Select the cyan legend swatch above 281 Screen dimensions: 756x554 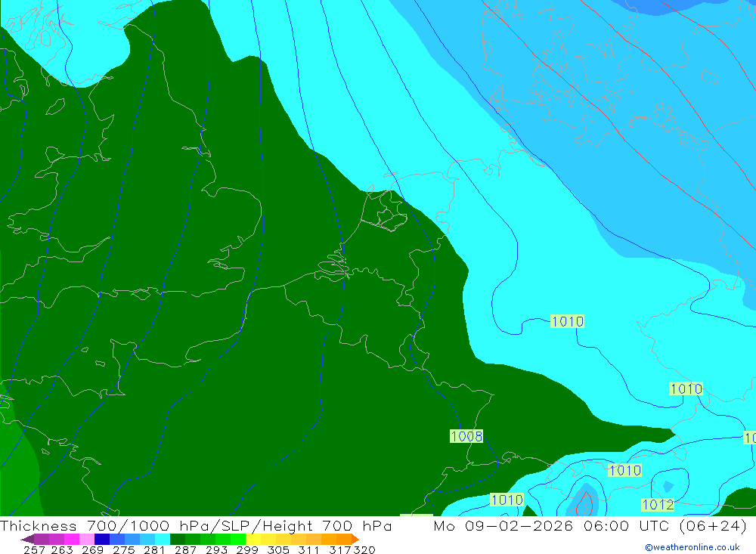[163, 539]
